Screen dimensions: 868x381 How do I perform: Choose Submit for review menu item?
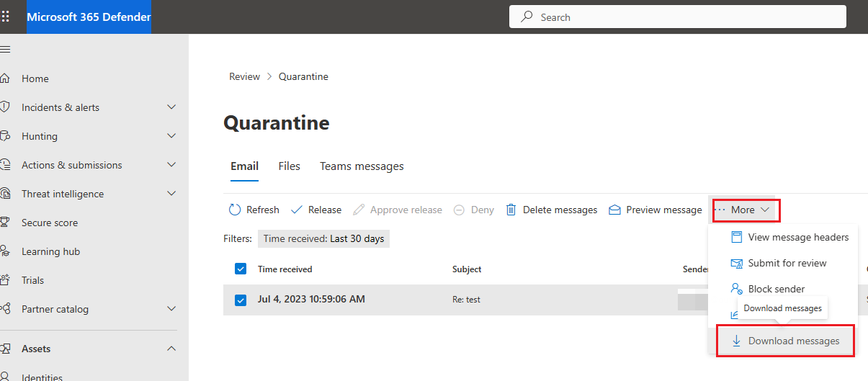click(783, 263)
